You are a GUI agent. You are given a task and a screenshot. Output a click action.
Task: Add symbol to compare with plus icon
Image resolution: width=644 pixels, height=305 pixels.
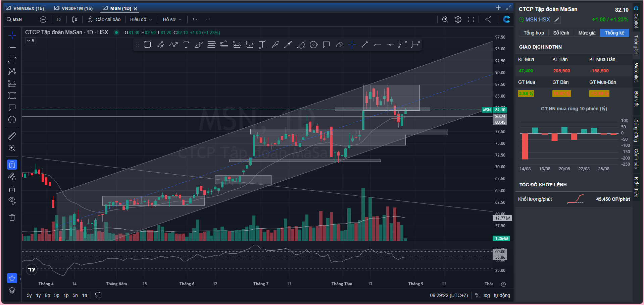click(x=43, y=19)
